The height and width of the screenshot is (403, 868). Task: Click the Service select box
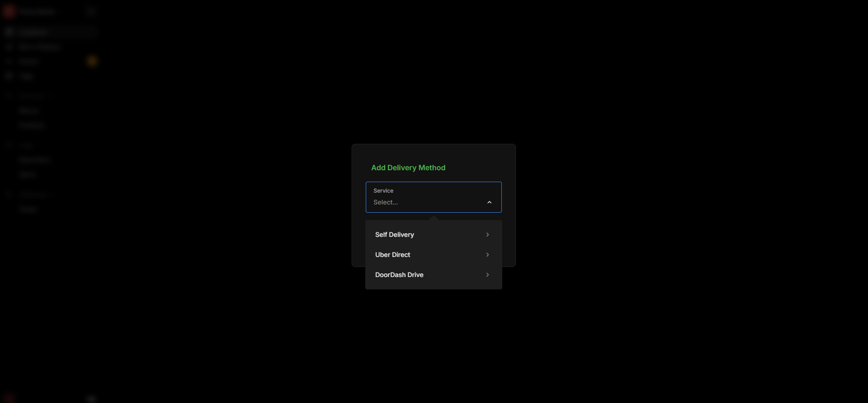point(433,197)
